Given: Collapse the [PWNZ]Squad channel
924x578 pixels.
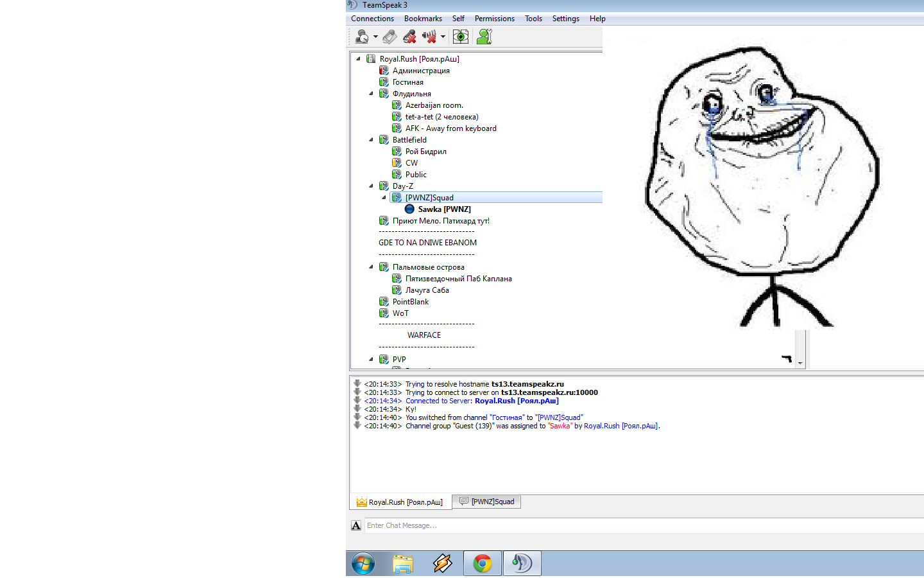Looking at the screenshot, I should point(384,197).
